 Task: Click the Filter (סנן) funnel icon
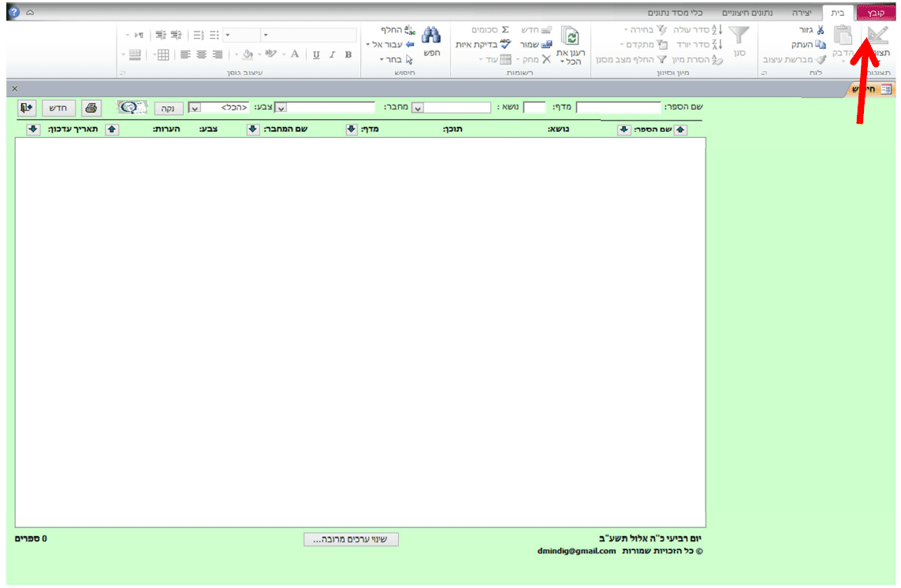click(739, 35)
